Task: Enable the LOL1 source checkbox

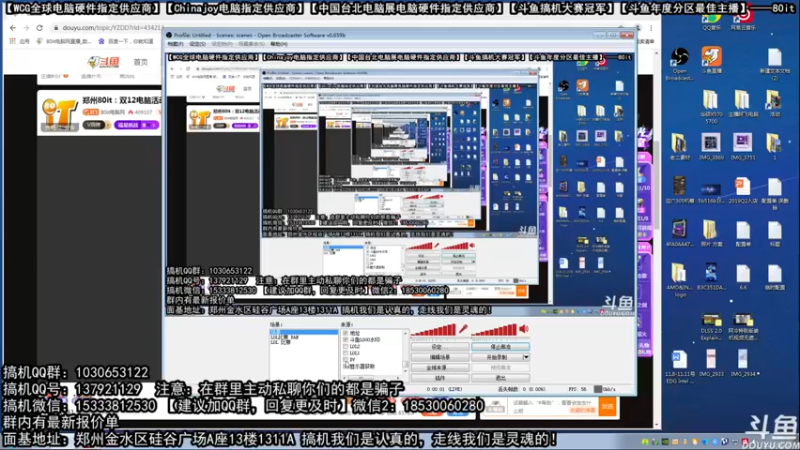Action: (x=346, y=353)
